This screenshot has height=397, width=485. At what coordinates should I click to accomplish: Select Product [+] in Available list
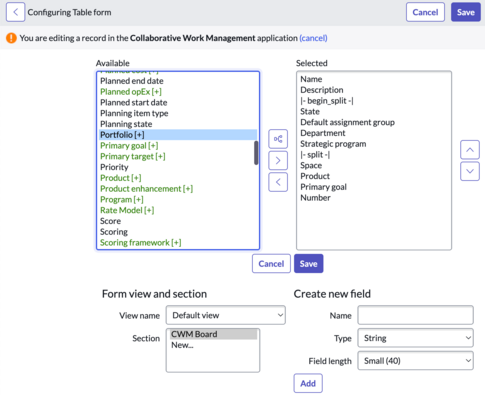click(x=178, y=178)
